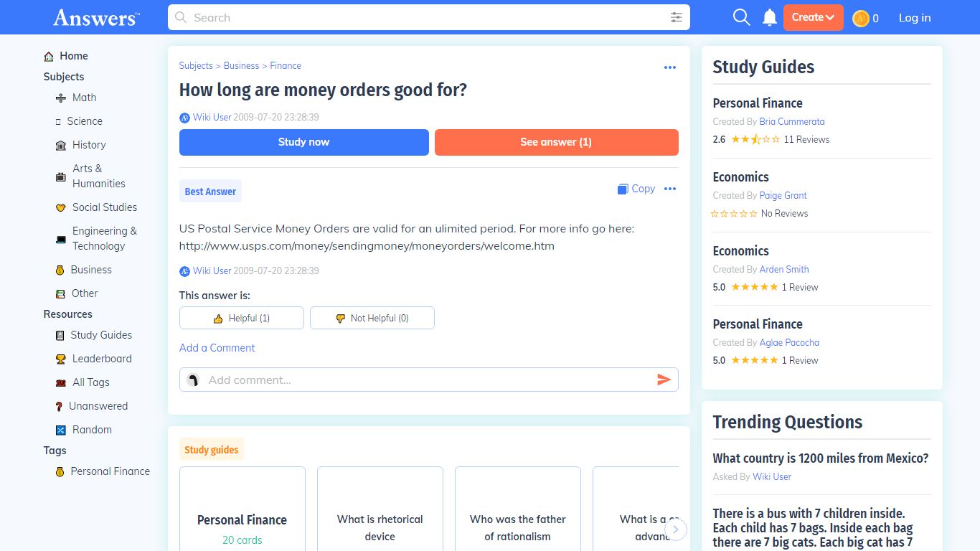Open the Create dropdown
The image size is (980, 551).
coord(813,17)
